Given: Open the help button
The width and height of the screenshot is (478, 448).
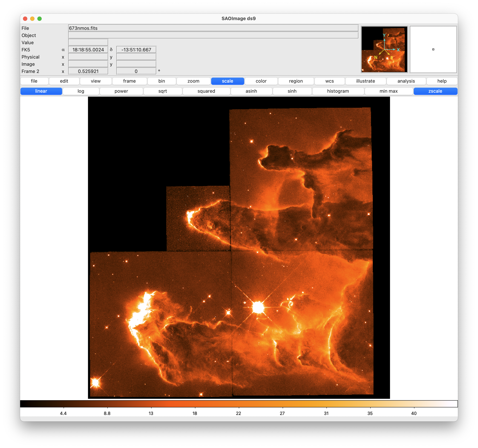Looking at the screenshot, I should pyautogui.click(x=442, y=81).
